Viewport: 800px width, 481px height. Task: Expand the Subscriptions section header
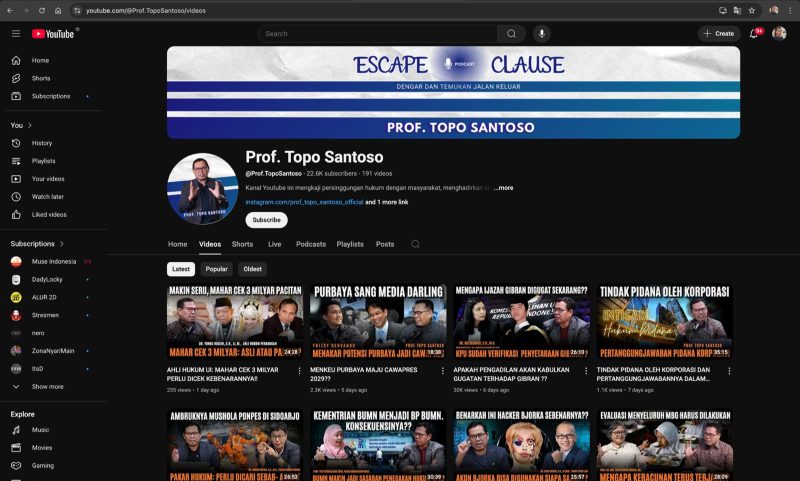click(x=37, y=243)
